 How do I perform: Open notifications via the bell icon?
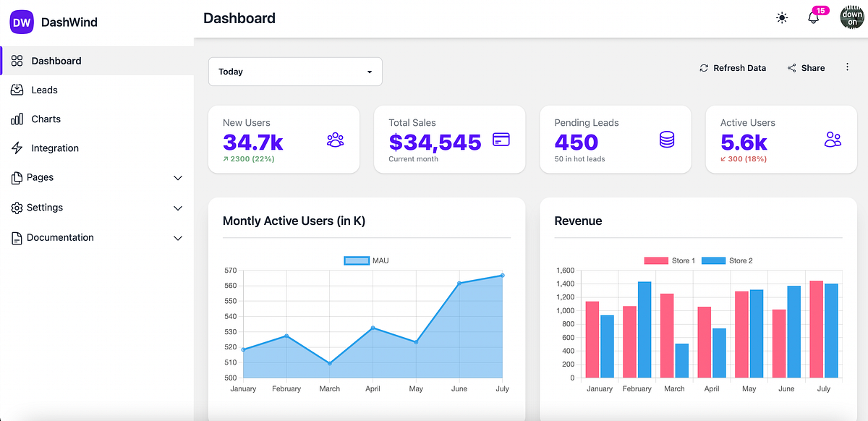pyautogui.click(x=813, y=19)
